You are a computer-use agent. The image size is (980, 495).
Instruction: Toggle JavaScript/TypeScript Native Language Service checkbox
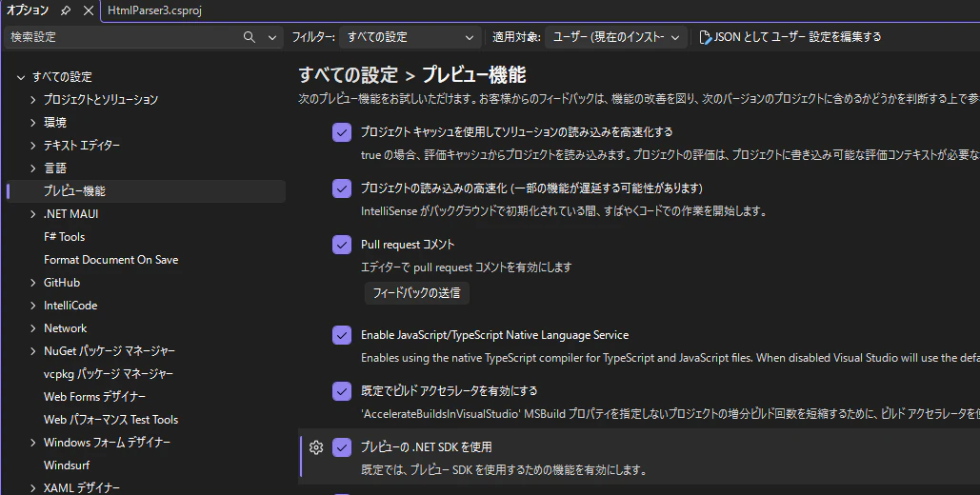pyautogui.click(x=342, y=335)
